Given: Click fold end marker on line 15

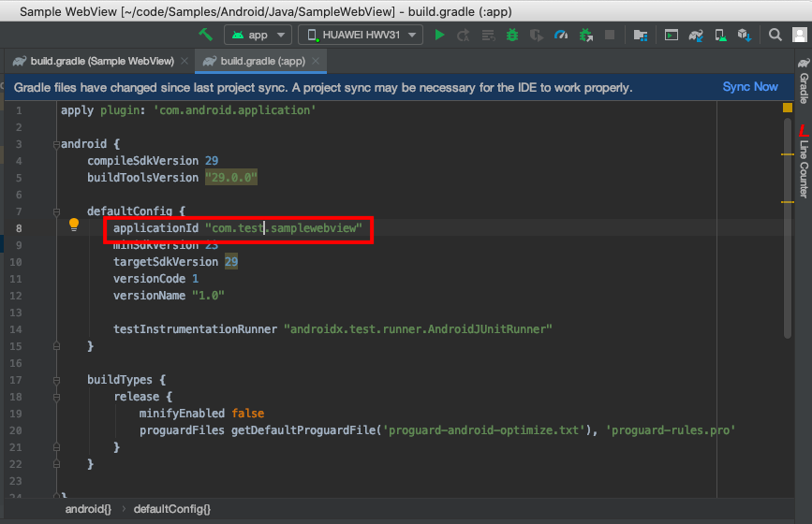Looking at the screenshot, I should click(x=56, y=346).
